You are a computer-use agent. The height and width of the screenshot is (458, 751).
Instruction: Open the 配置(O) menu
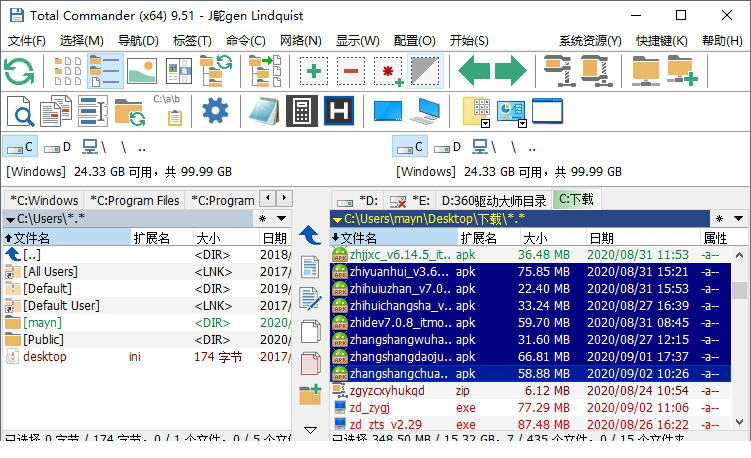[414, 41]
